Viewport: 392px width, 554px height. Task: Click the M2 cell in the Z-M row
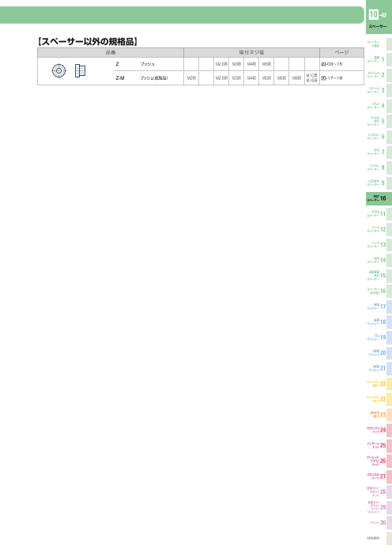191,78
